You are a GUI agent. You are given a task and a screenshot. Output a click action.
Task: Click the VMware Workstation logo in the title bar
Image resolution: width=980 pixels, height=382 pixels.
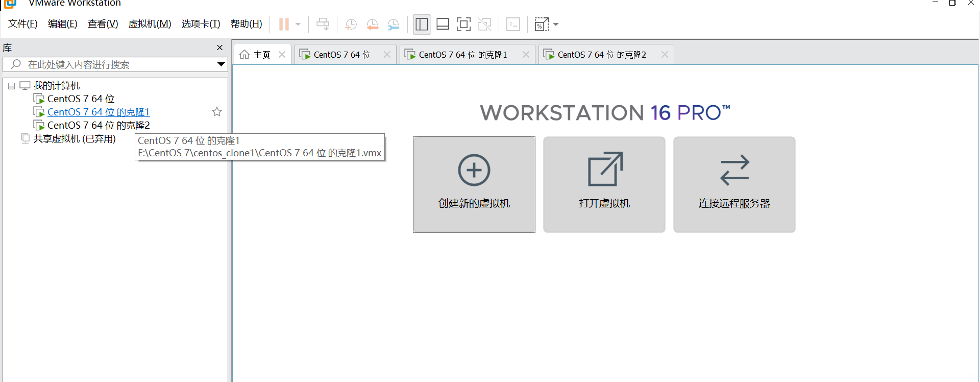10,4
